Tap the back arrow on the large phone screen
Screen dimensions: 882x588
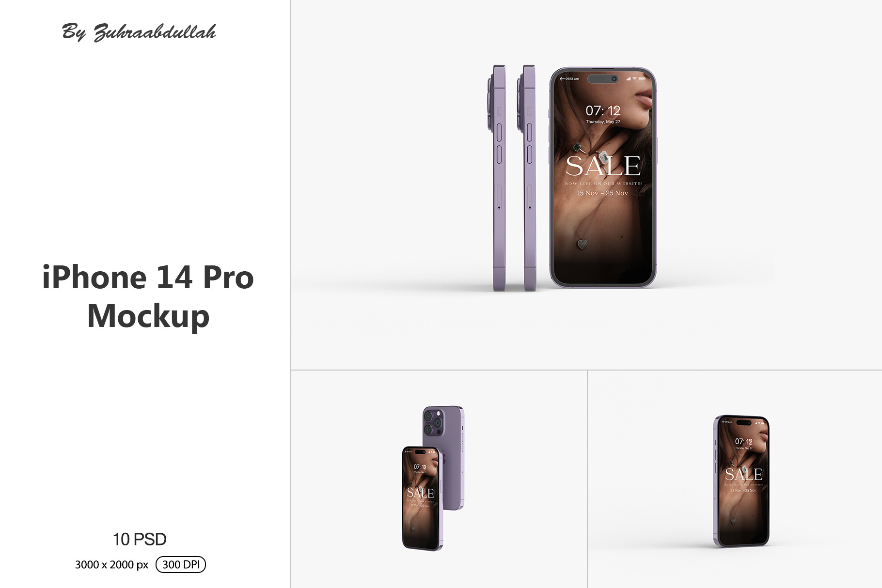562,78
